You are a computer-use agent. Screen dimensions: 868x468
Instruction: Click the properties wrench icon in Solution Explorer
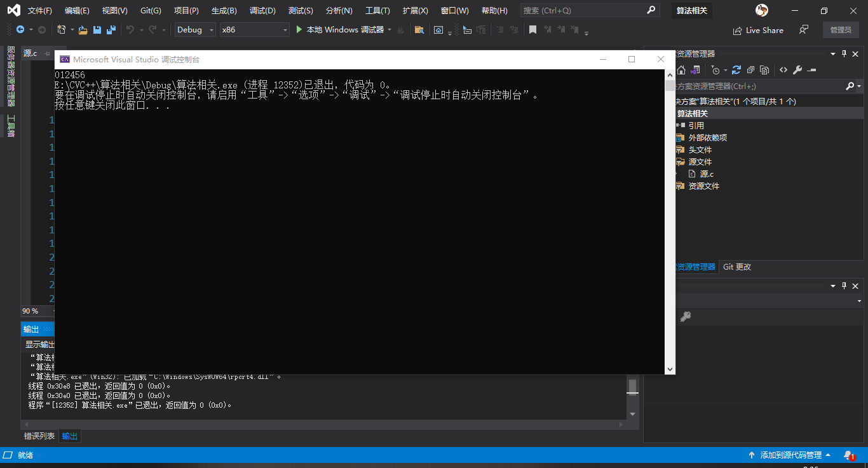(x=797, y=70)
